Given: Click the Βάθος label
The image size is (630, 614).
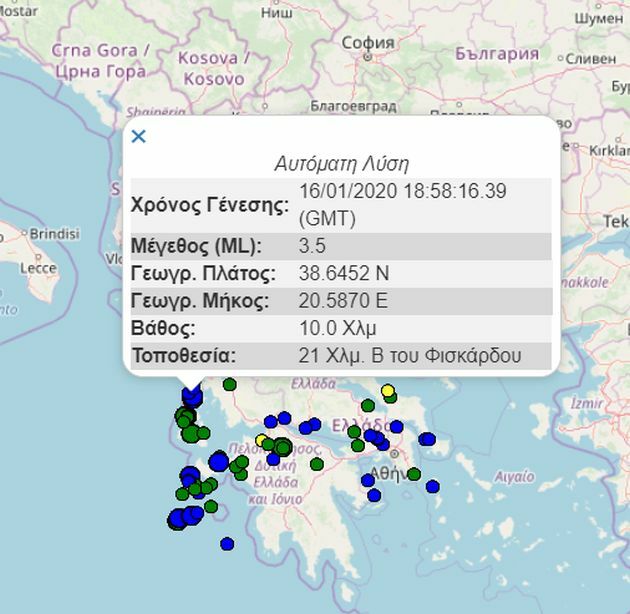Looking at the screenshot, I should (163, 328).
